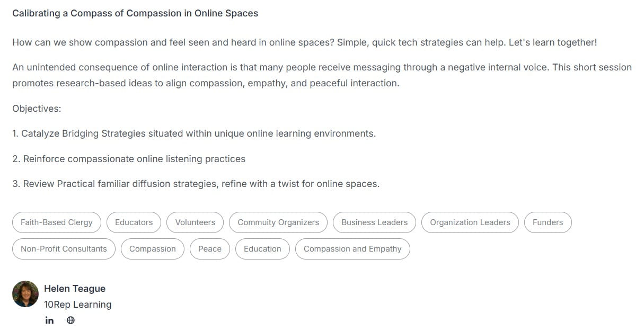Click the 10Rep Learning organization text
644x331 pixels.
pos(78,305)
